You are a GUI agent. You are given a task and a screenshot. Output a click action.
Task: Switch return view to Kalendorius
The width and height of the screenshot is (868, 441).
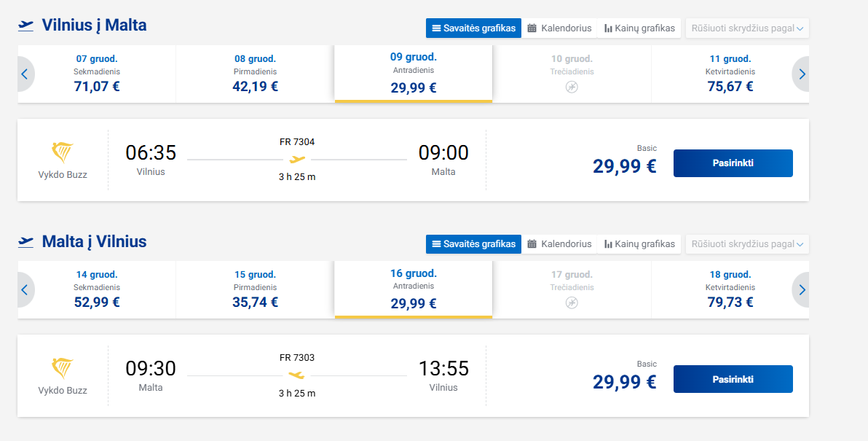coord(559,244)
